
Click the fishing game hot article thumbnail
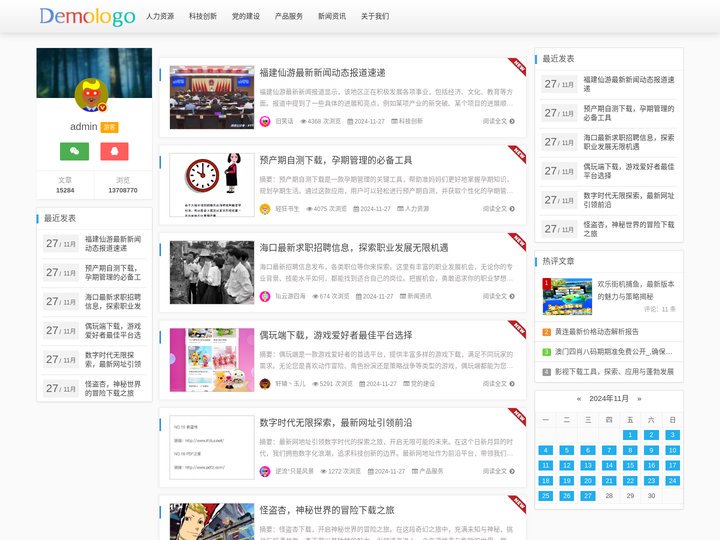tap(568, 297)
